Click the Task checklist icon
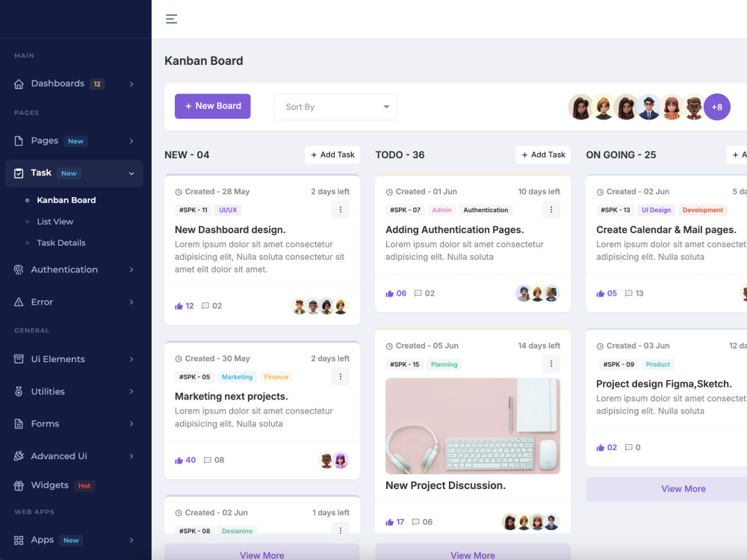747x560 pixels. click(19, 173)
